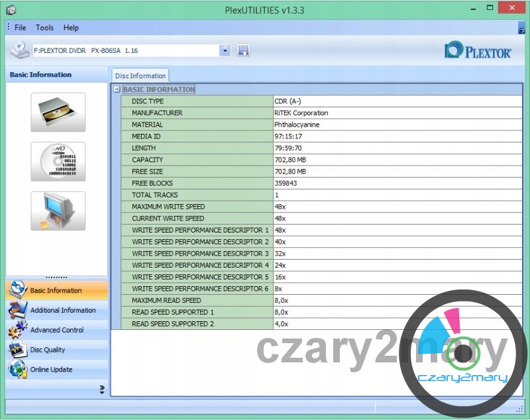
Task: Open the File menu
Action: (20, 28)
